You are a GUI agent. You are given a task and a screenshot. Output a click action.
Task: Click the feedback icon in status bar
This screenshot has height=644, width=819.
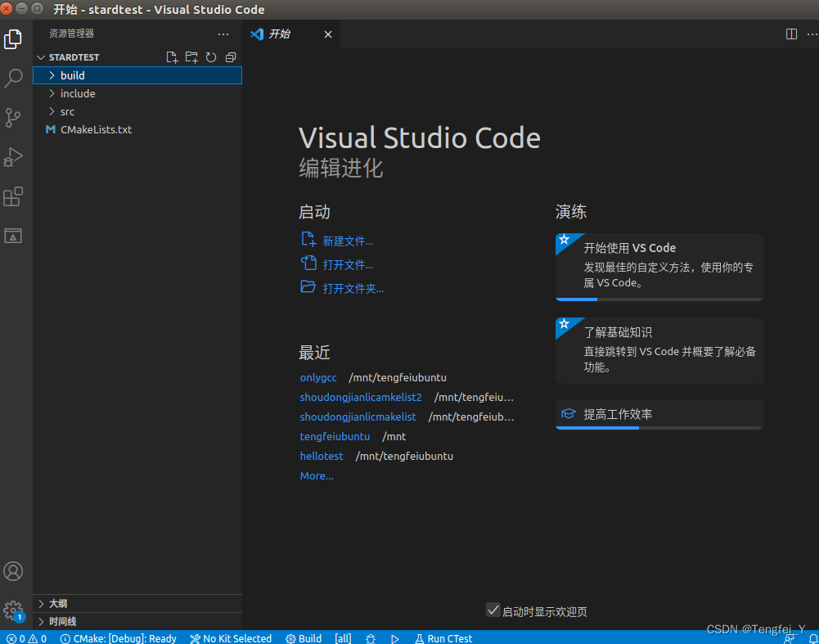point(790,639)
